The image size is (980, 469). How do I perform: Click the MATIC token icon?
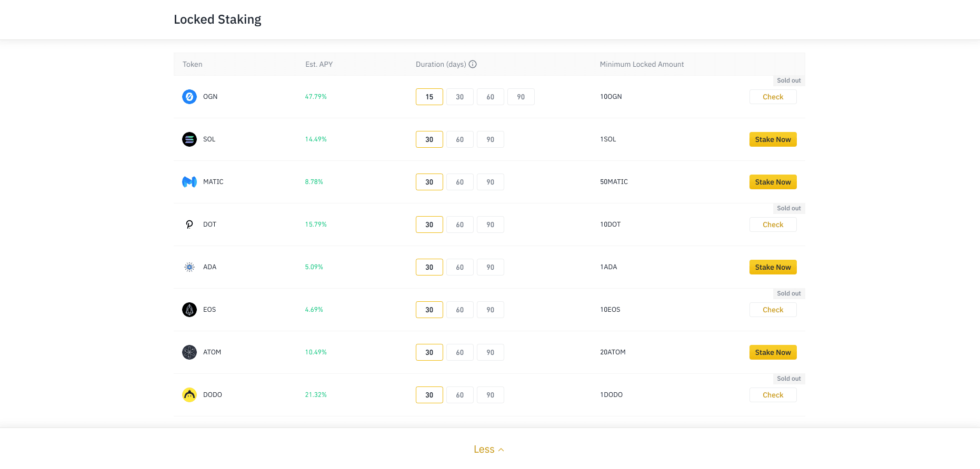189,182
